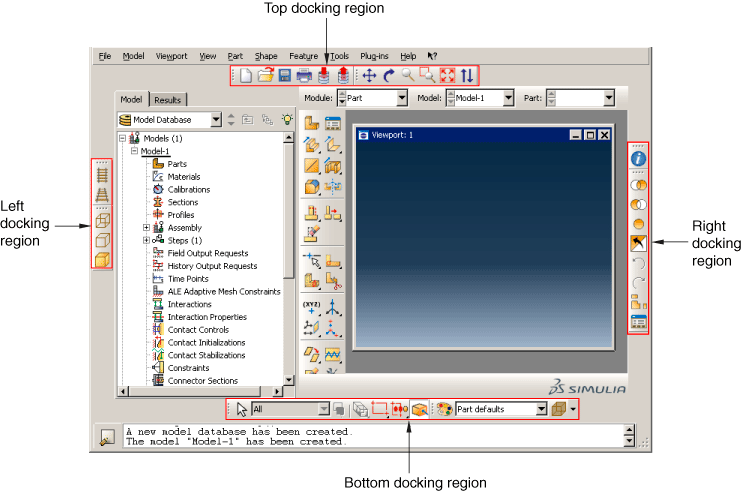
Task: Open the Query information tool
Action: tap(638, 157)
